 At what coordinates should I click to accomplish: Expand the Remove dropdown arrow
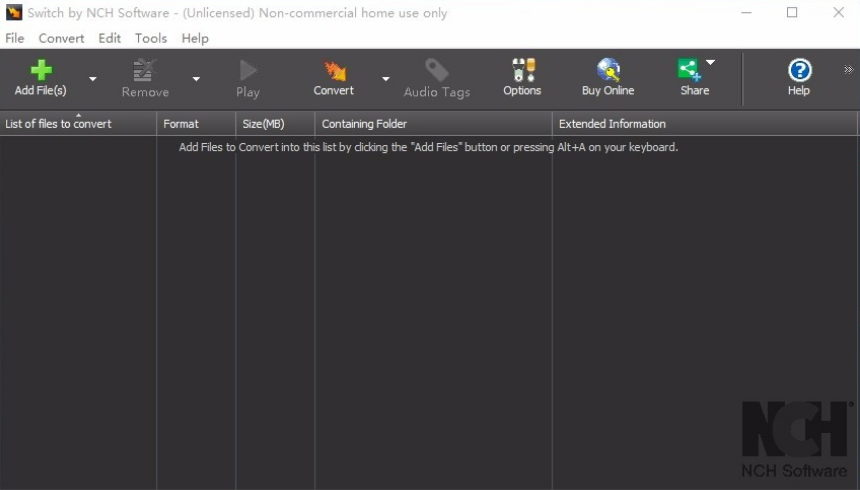pos(196,79)
